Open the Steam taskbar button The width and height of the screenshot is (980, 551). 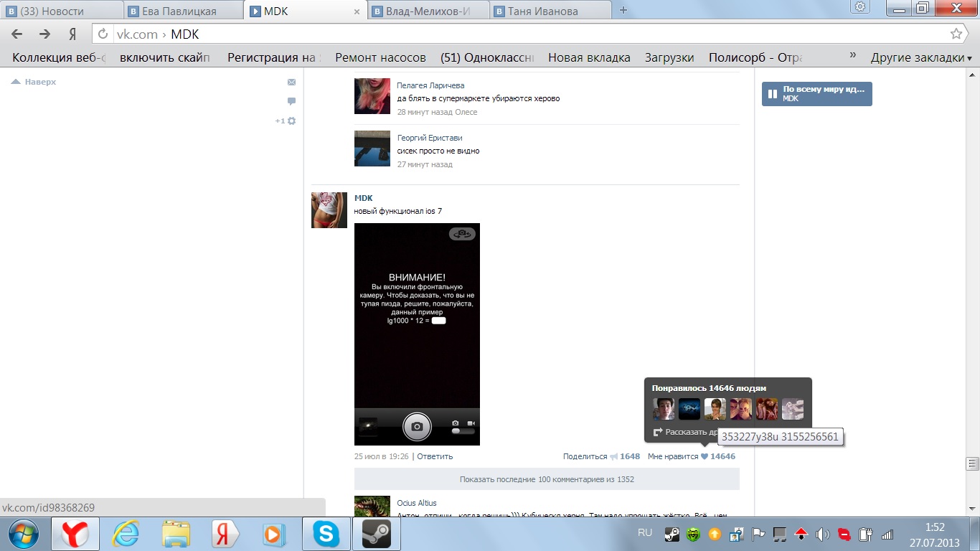coord(376,534)
